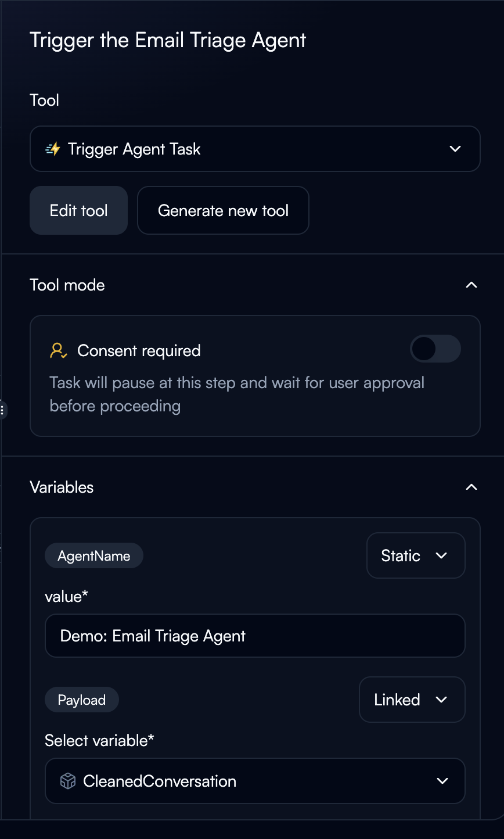The height and width of the screenshot is (839, 504).
Task: Open the CleanedConversation variable selector
Action: (255, 781)
